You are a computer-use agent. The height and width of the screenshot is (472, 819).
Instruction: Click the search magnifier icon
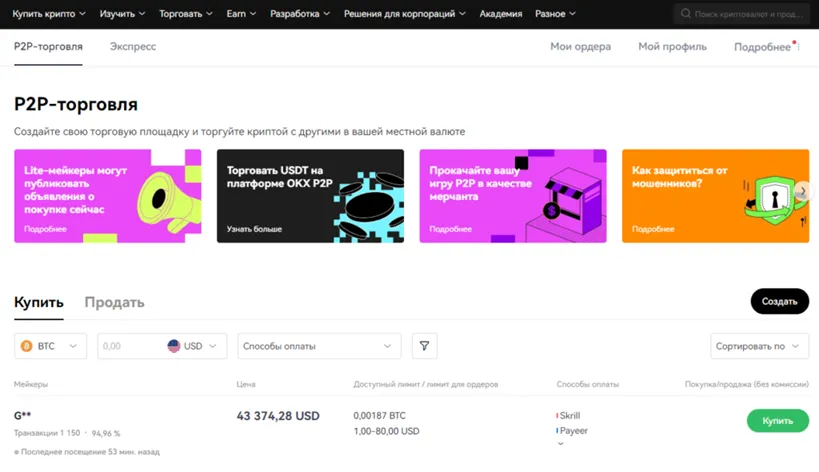(685, 14)
